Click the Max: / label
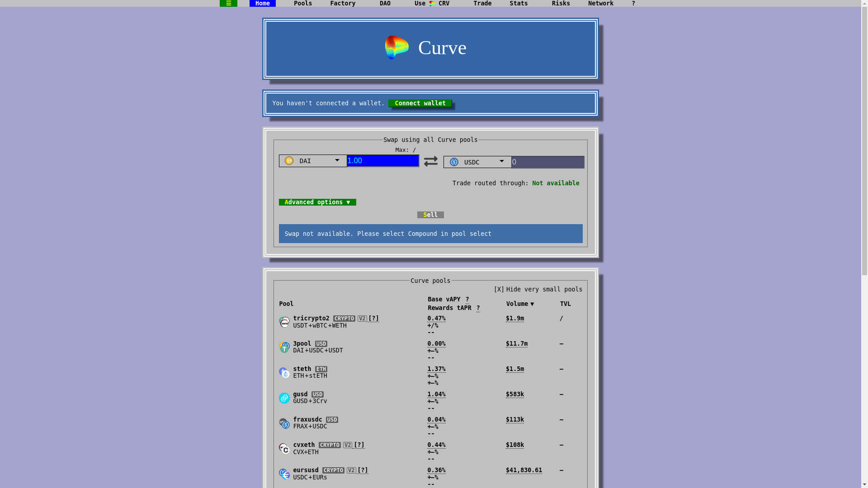 pyautogui.click(x=406, y=150)
